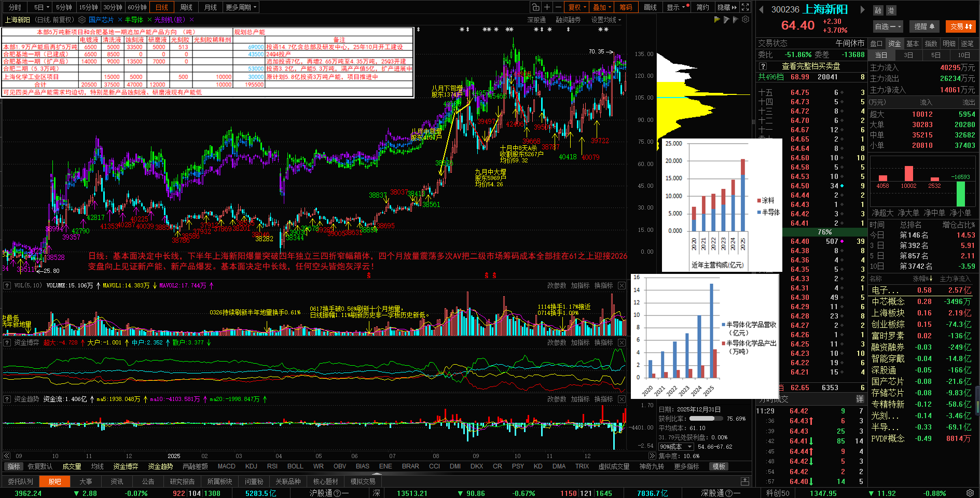
Task: Open the orange 交易 trade button
Action: pos(961,26)
